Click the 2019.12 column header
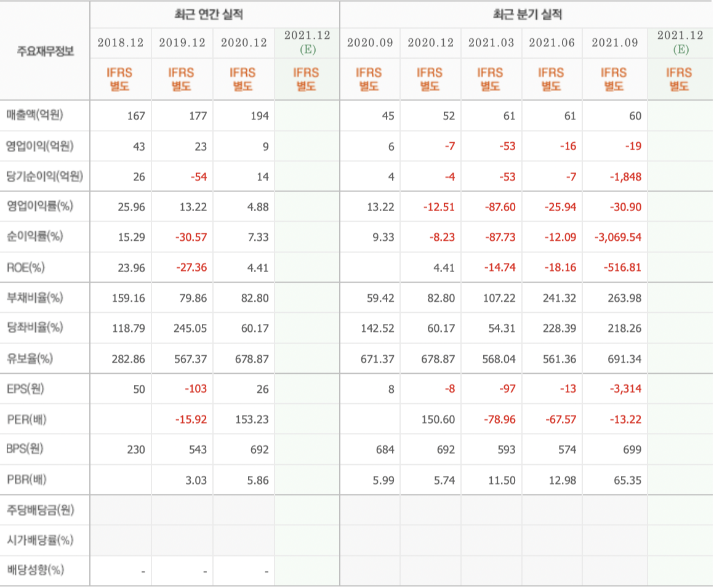Image resolution: width=714 pixels, height=588 pixels. 182,43
